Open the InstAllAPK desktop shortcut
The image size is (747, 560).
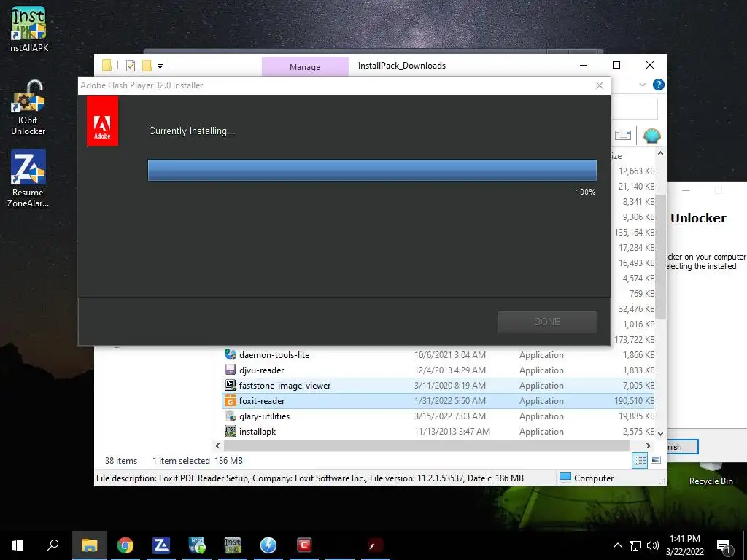click(x=28, y=28)
